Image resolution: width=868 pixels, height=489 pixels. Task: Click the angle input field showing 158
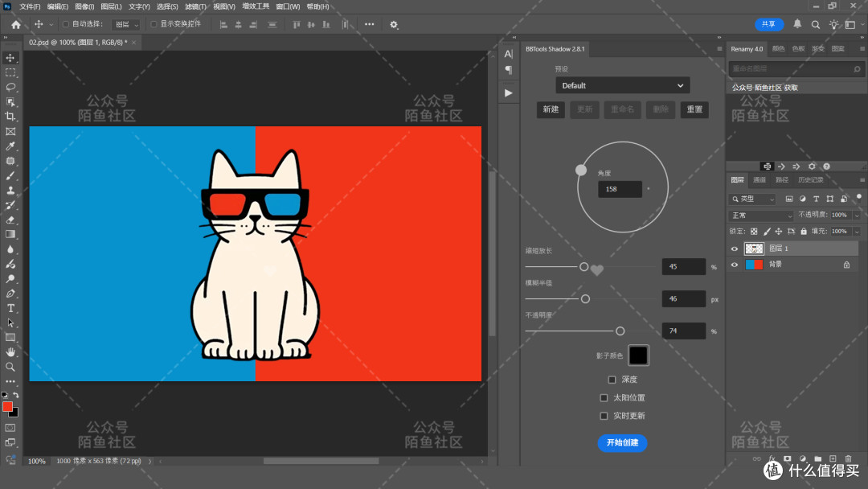tap(620, 189)
